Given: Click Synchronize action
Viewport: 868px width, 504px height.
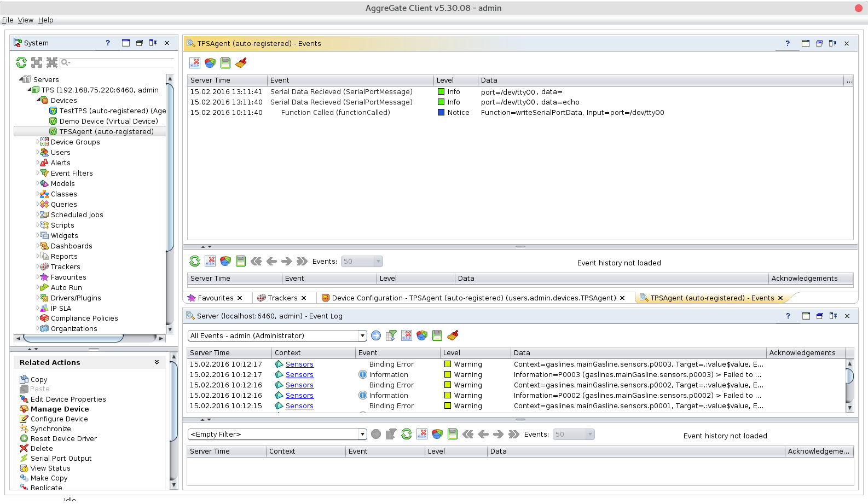Looking at the screenshot, I should click(x=51, y=428).
